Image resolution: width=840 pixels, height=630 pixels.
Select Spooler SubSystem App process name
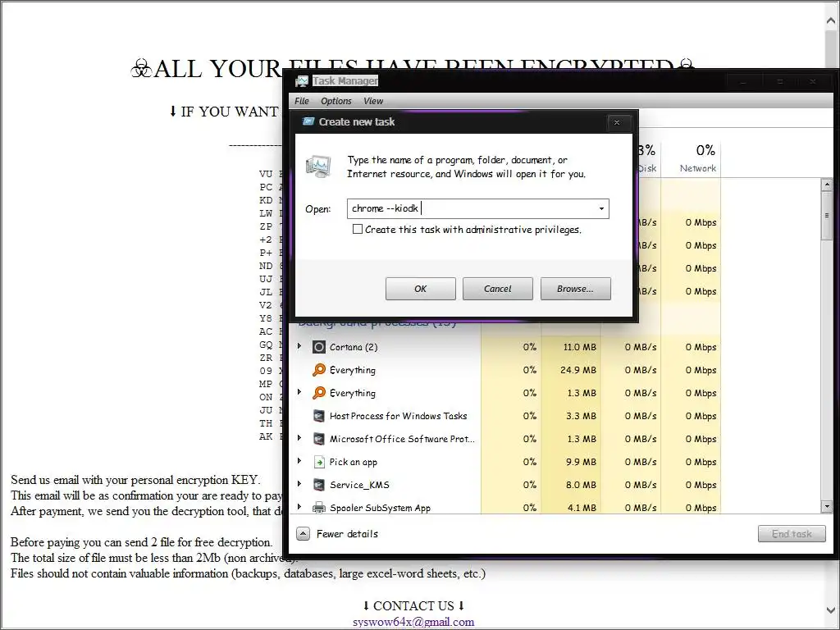[380, 508]
